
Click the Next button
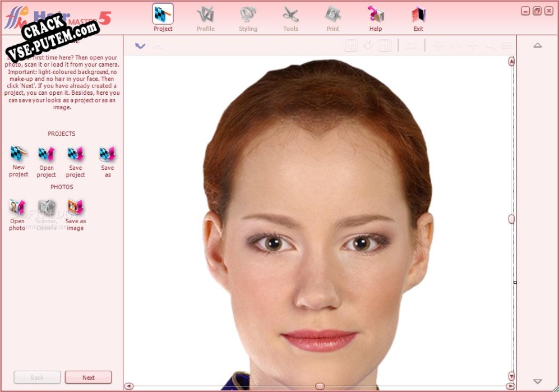89,377
